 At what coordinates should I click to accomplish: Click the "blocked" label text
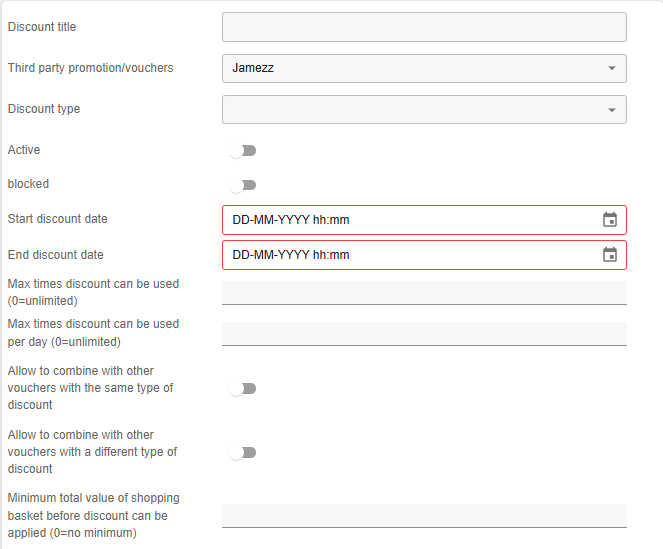[x=28, y=184]
